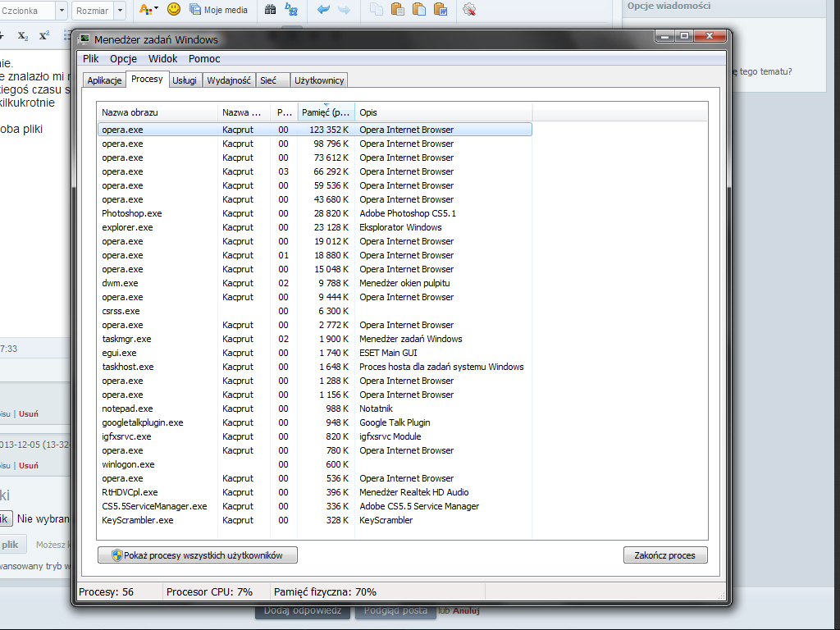Select the taskhost.exe process row
The width and height of the screenshot is (840, 630).
(315, 367)
